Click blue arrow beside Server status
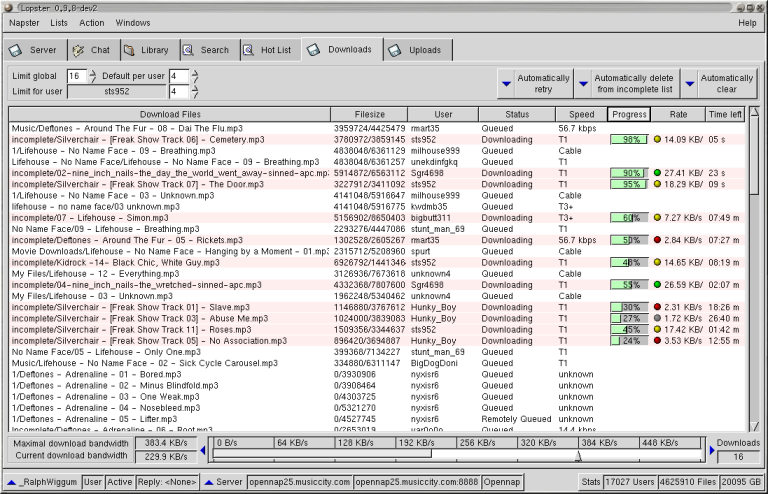Viewport: 768px width, 494px height. click(209, 482)
